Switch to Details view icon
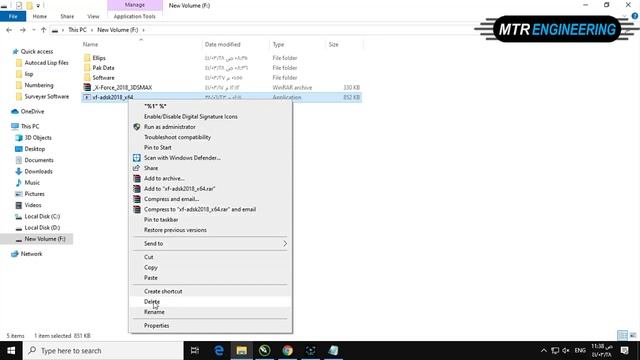The width and height of the screenshot is (640, 360). 622,336
